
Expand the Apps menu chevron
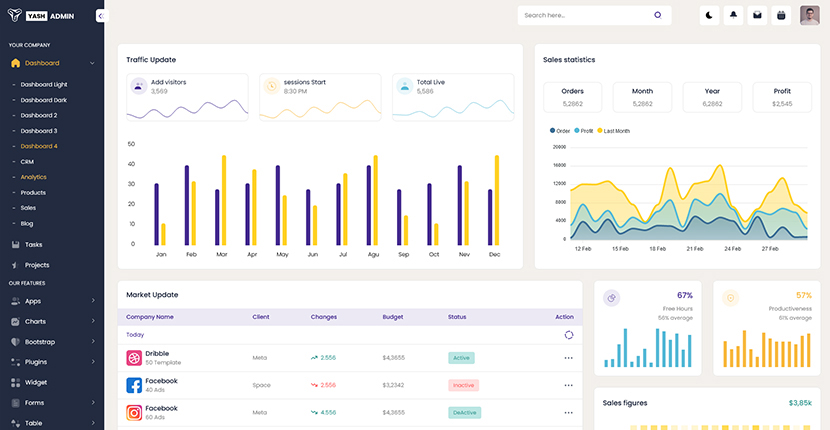coord(93,301)
